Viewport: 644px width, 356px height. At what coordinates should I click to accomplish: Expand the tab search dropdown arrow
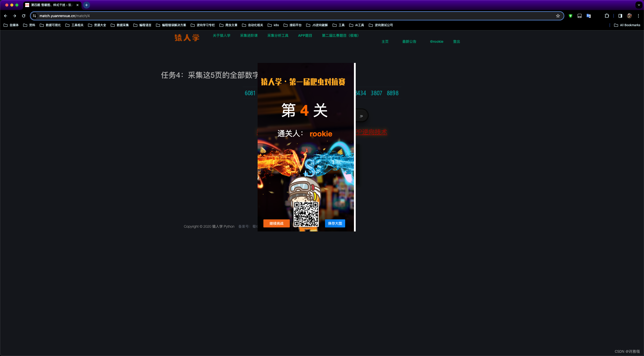click(639, 5)
